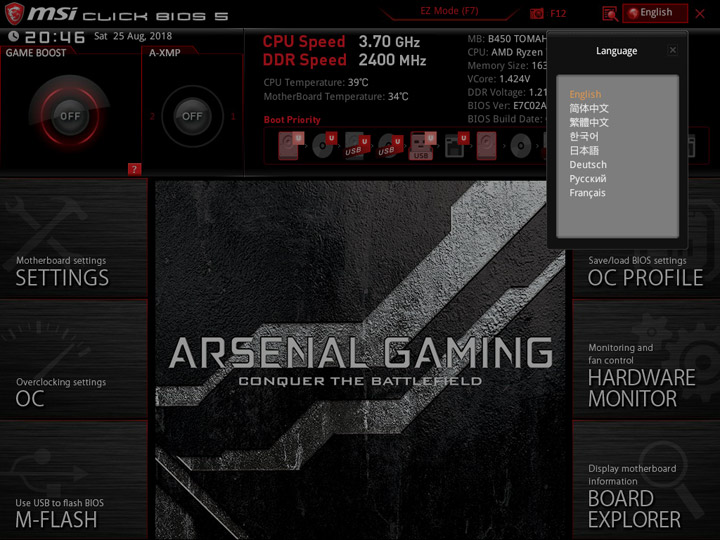
Task: Select legacy hard disk boot icon without U badge
Action: (x=486, y=146)
